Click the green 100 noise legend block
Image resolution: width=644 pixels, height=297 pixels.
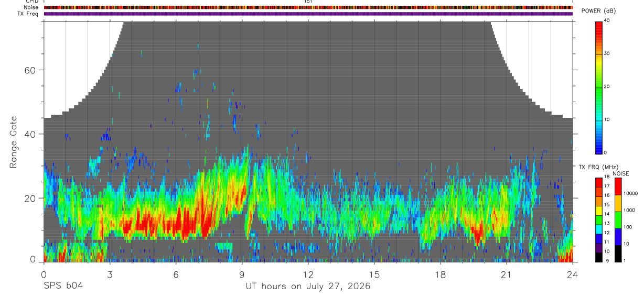617,220
